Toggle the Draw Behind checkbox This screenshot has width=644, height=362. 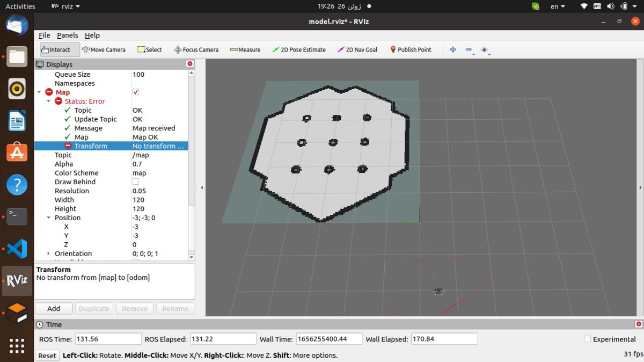(x=136, y=182)
